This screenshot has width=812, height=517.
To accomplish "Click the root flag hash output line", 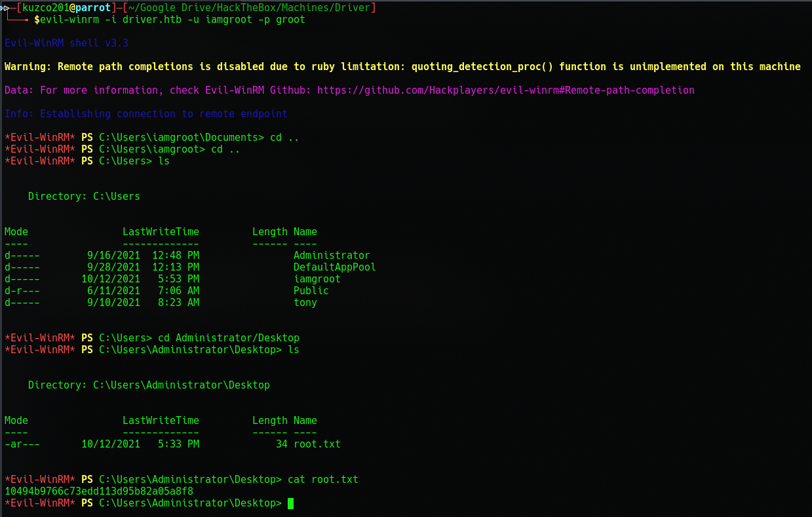I will 99,491.
